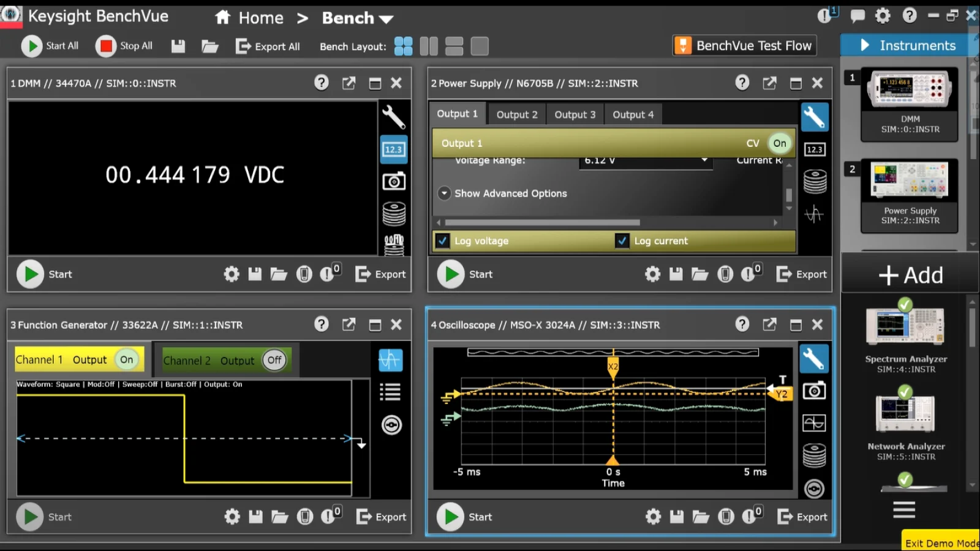Open the title bar help question mark
Viewport: 980px width, 551px height.
[x=910, y=15]
